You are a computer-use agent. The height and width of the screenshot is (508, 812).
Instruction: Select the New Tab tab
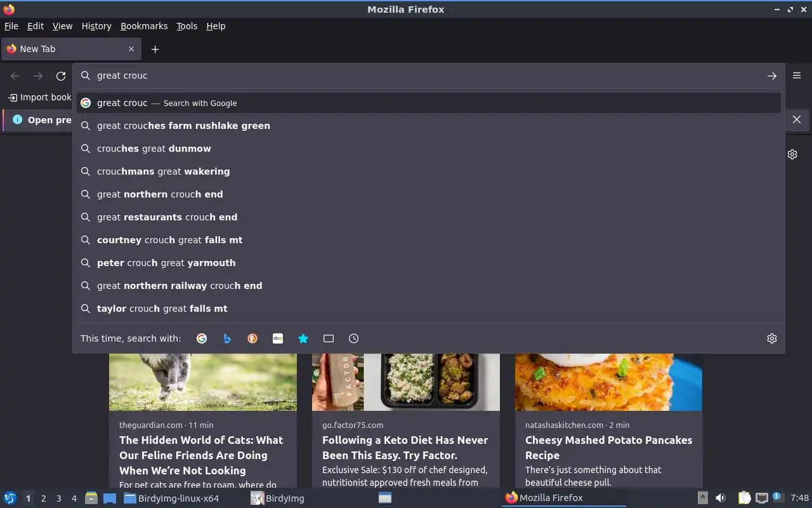click(x=71, y=49)
